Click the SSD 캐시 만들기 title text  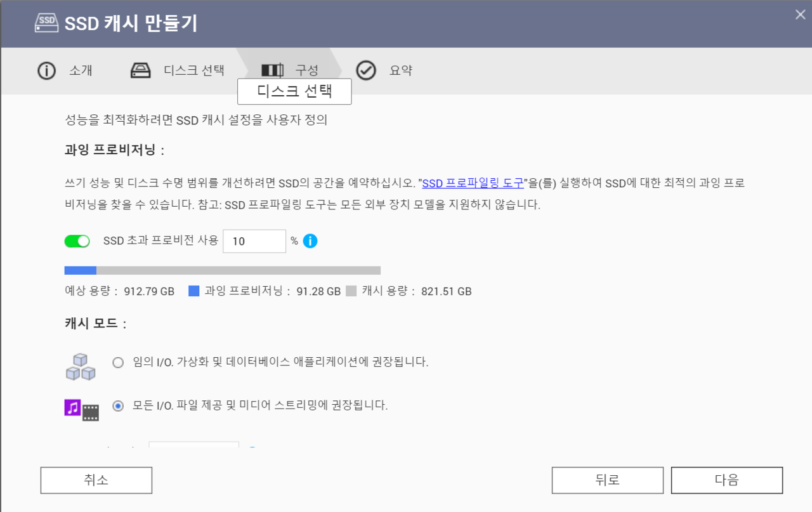coord(131,23)
